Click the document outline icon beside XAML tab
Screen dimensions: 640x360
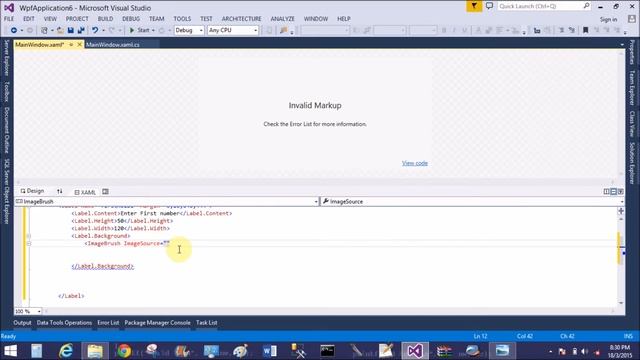tap(105, 191)
